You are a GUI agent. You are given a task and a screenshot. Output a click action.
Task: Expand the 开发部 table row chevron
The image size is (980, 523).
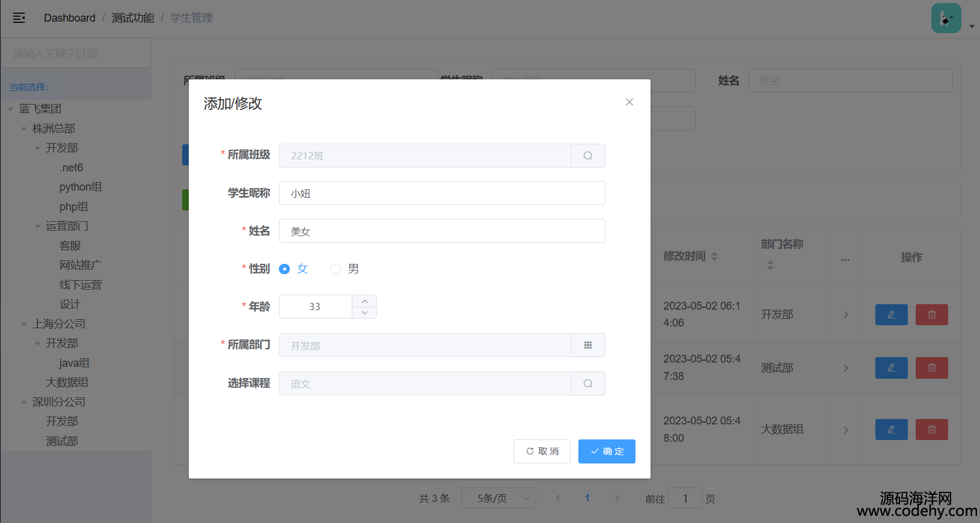coord(846,314)
